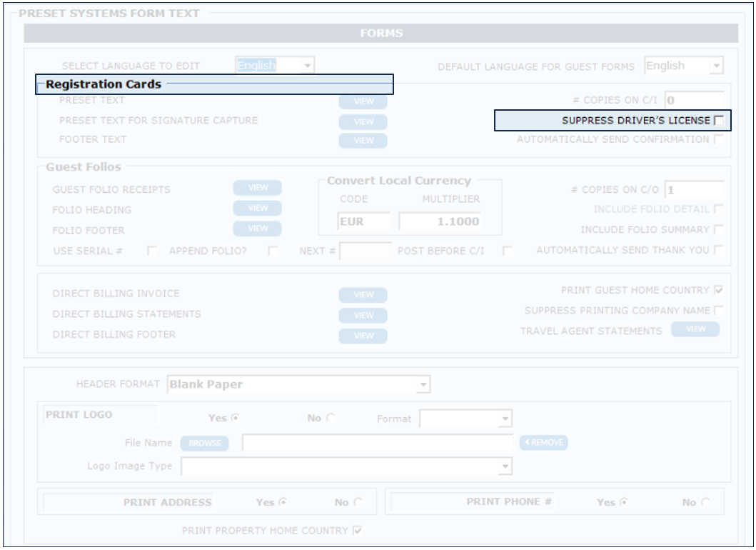Click the BROWSE button for logo file
This screenshot has width=756, height=550.
pyautogui.click(x=205, y=443)
